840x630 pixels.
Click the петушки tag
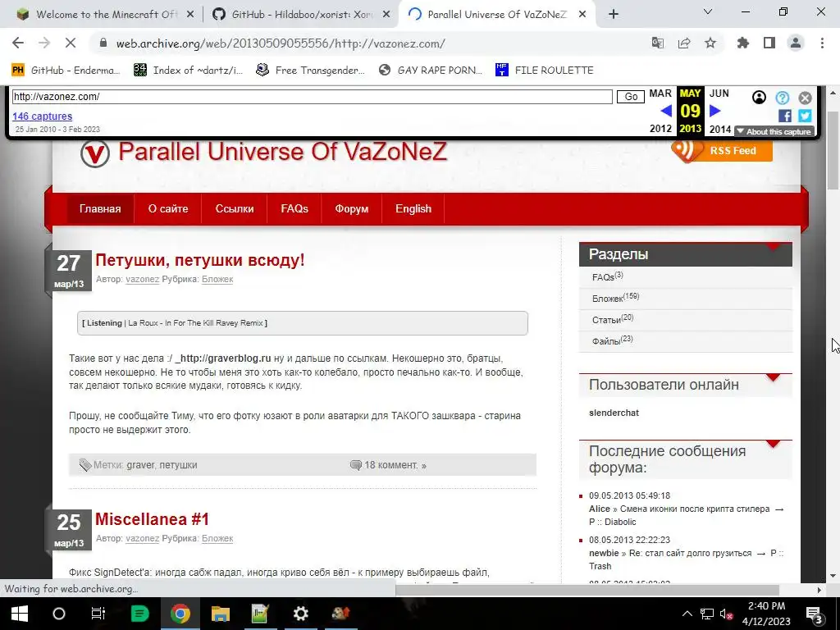coord(178,465)
